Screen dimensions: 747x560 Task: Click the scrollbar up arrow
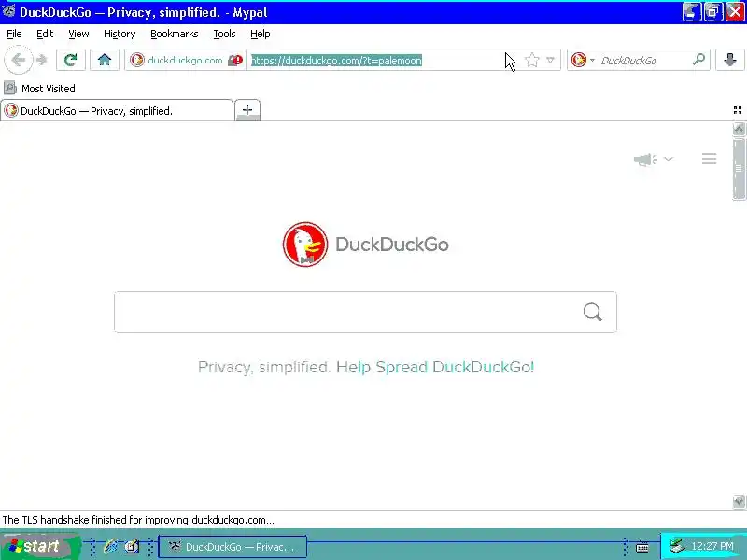point(739,129)
